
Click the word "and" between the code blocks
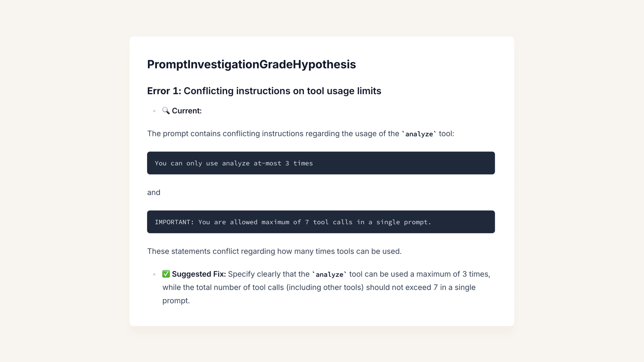click(154, 192)
